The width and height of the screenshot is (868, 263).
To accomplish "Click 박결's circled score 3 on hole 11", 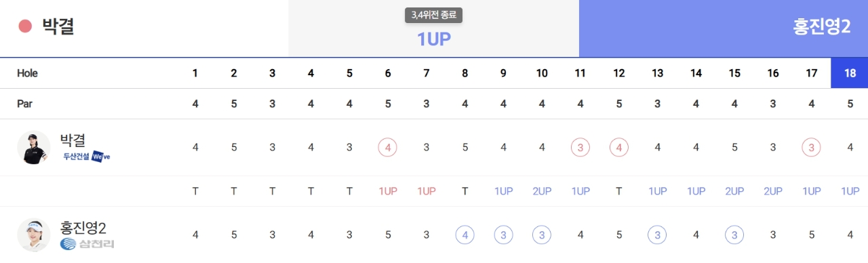I will [x=580, y=147].
